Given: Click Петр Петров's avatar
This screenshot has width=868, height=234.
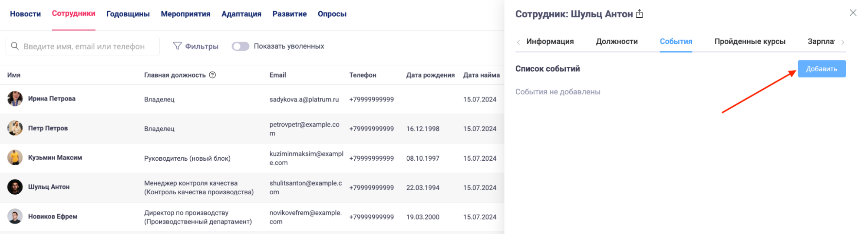Looking at the screenshot, I should click(x=15, y=128).
